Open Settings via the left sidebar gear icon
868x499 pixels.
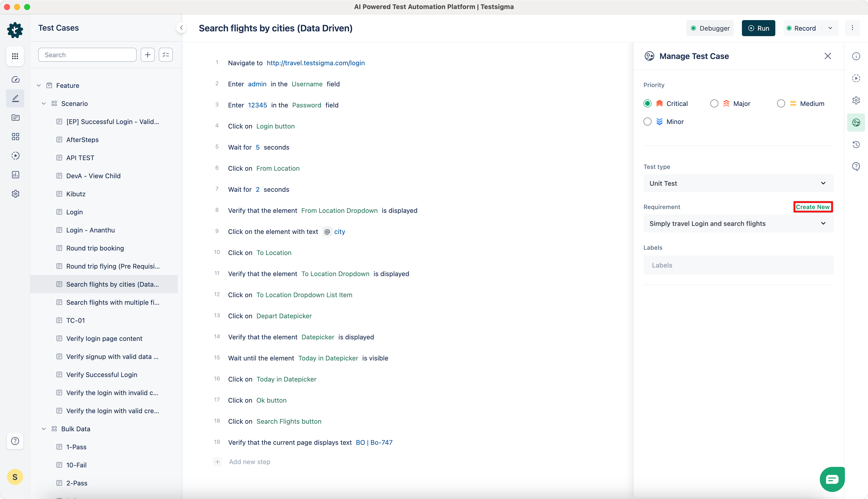15,194
